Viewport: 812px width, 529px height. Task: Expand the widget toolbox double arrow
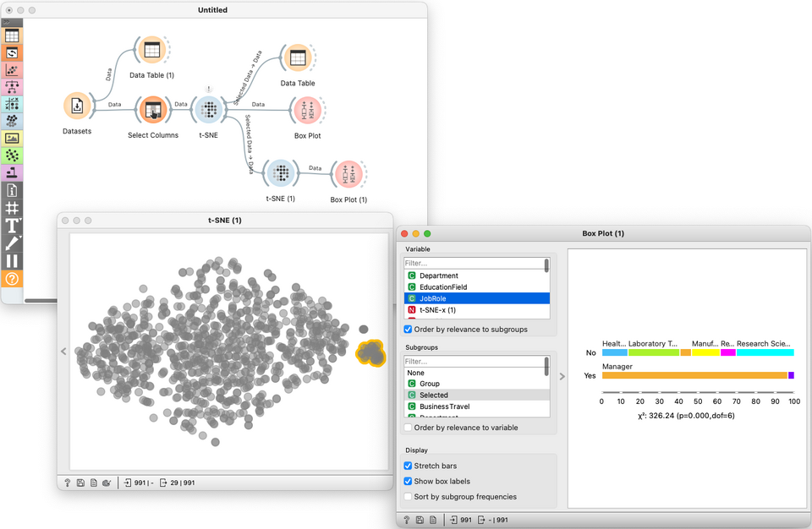(x=6, y=22)
